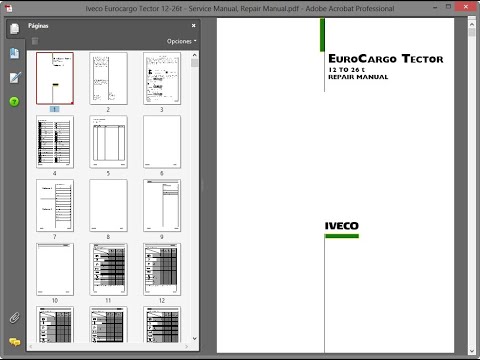Select page 5 thumbnail
This screenshot has width=480, height=360.
[x=108, y=142]
